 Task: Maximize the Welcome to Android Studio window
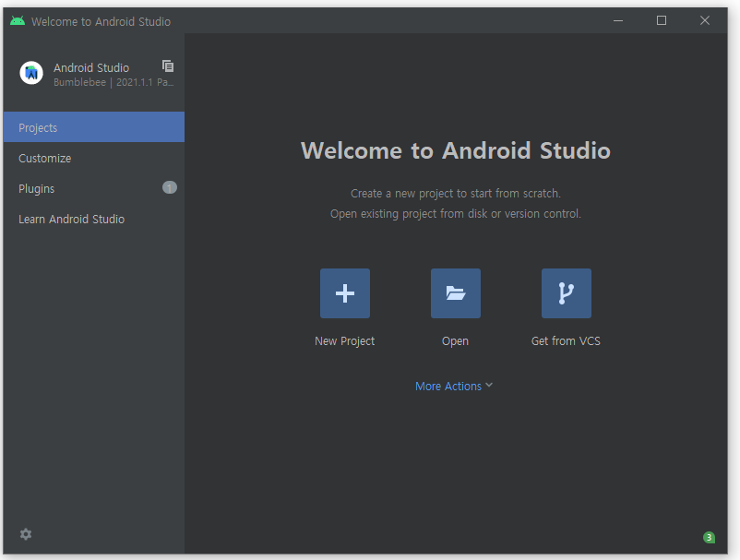(662, 21)
